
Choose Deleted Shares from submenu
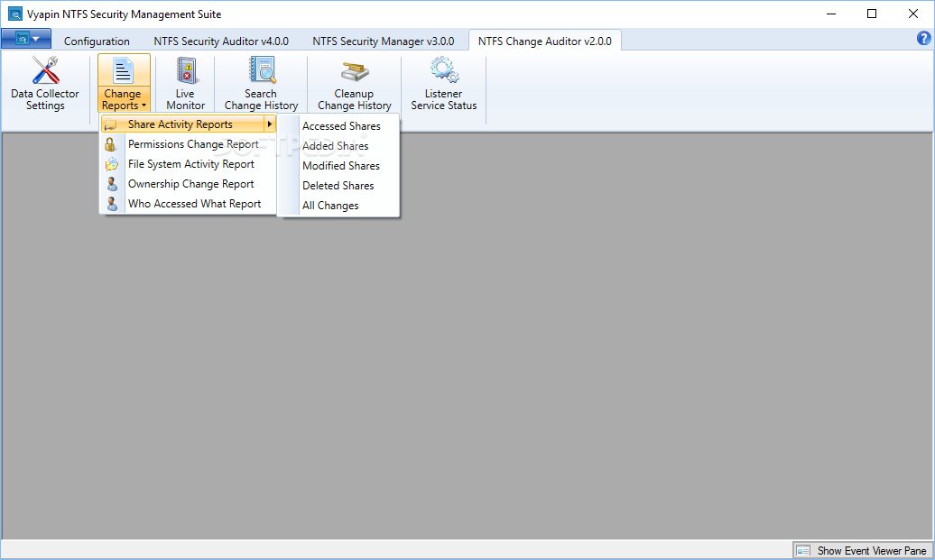(340, 186)
